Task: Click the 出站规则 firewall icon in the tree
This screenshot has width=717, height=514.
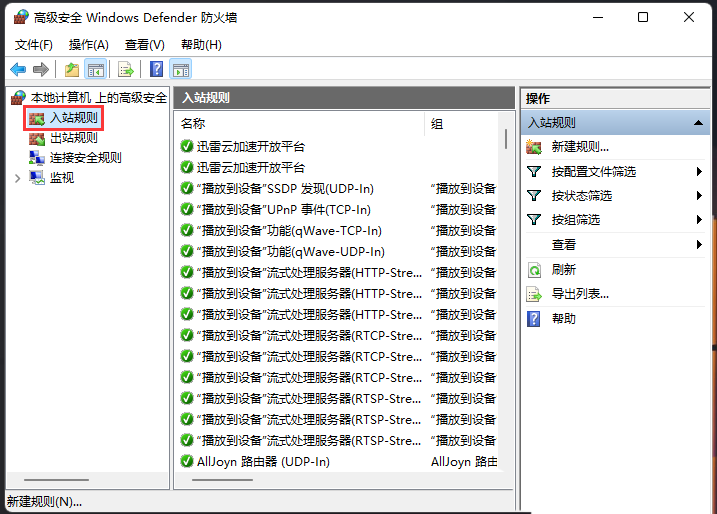Action: click(37, 138)
